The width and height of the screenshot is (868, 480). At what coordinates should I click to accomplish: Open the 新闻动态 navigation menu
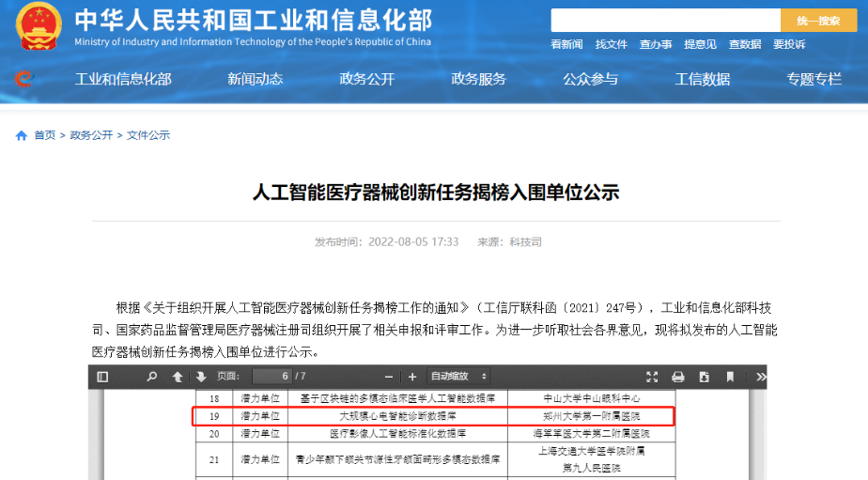coord(255,80)
